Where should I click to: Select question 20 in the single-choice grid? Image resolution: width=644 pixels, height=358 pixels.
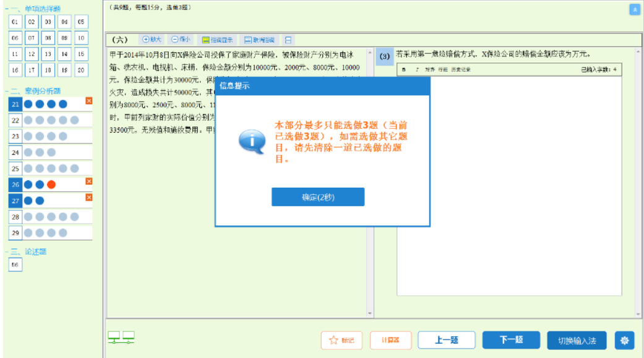[81, 70]
